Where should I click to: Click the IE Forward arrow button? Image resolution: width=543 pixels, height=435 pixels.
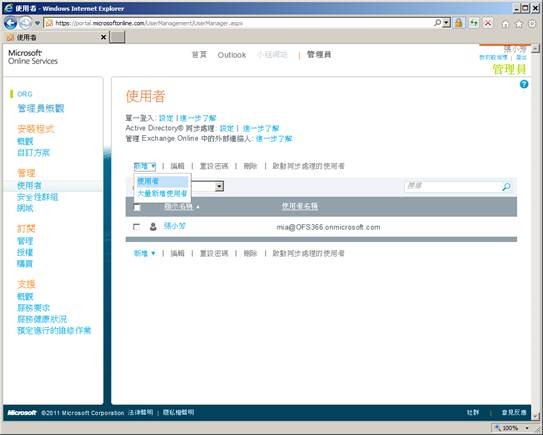coord(25,23)
